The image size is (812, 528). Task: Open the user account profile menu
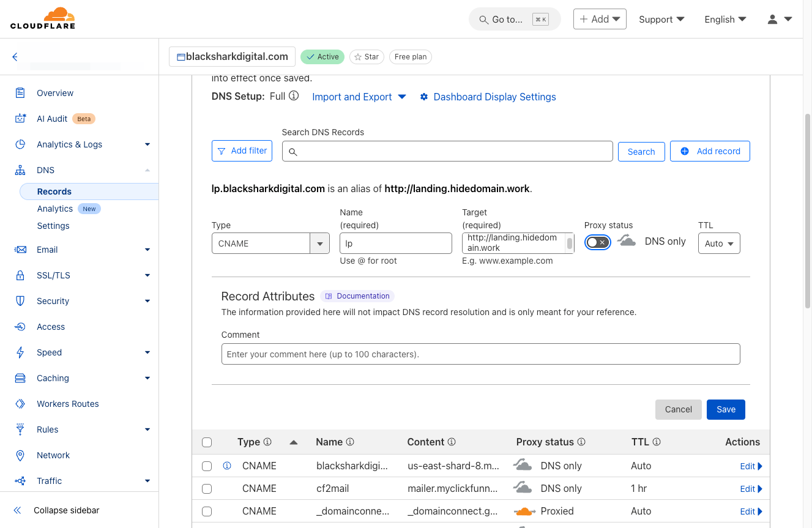click(780, 19)
